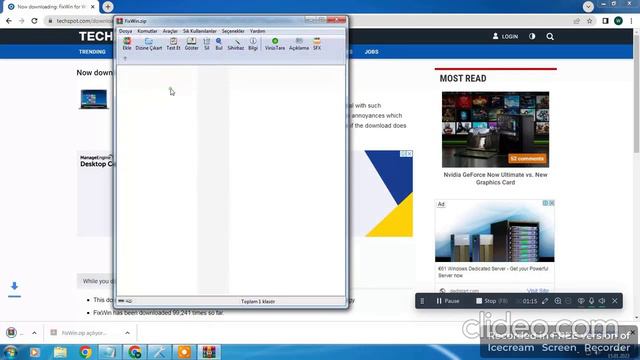Open the Komutlar menu
The image size is (640, 360).
click(147, 31)
